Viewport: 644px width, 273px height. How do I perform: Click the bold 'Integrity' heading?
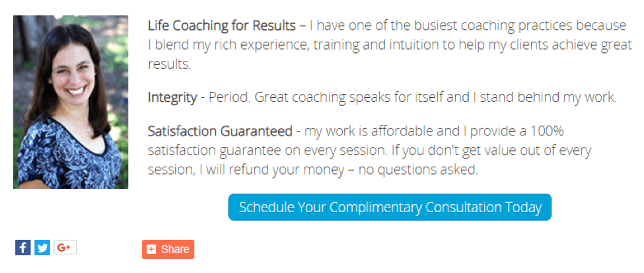[172, 98]
